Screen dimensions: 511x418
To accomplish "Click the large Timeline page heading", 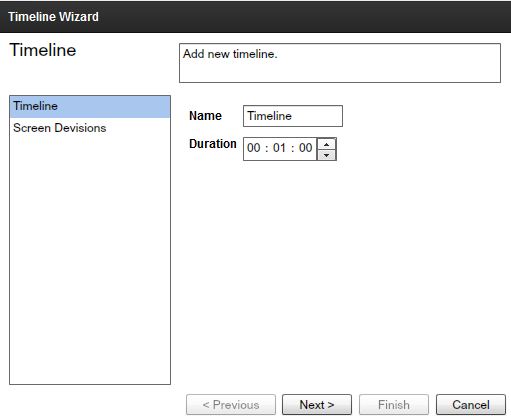I will tap(43, 50).
